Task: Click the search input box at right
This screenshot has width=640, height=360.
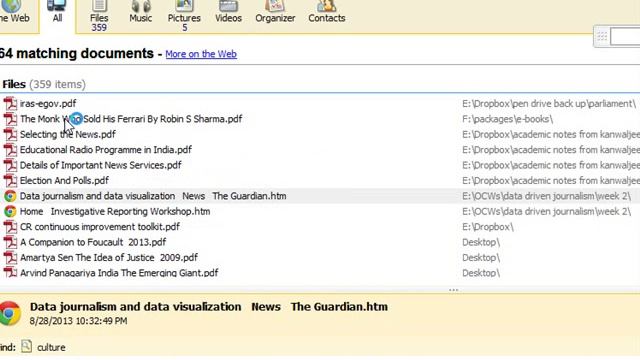Action: coord(625,37)
